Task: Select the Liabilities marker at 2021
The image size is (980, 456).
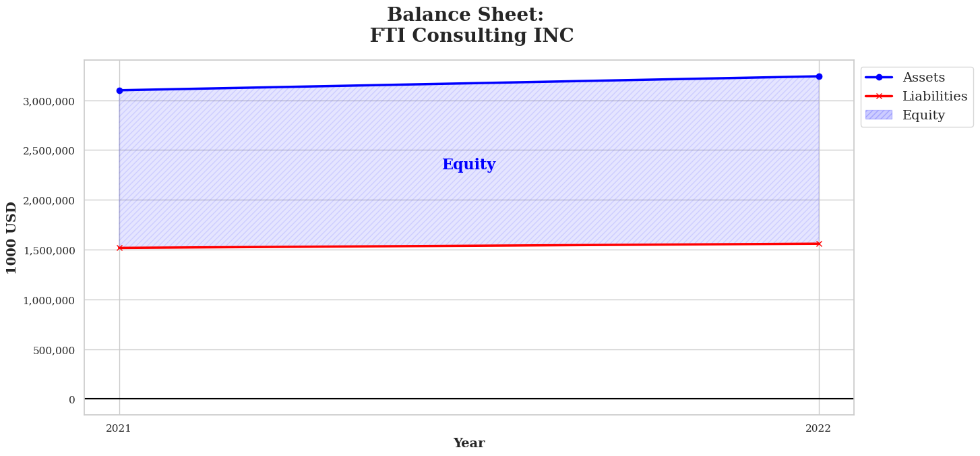Action: tap(119, 248)
